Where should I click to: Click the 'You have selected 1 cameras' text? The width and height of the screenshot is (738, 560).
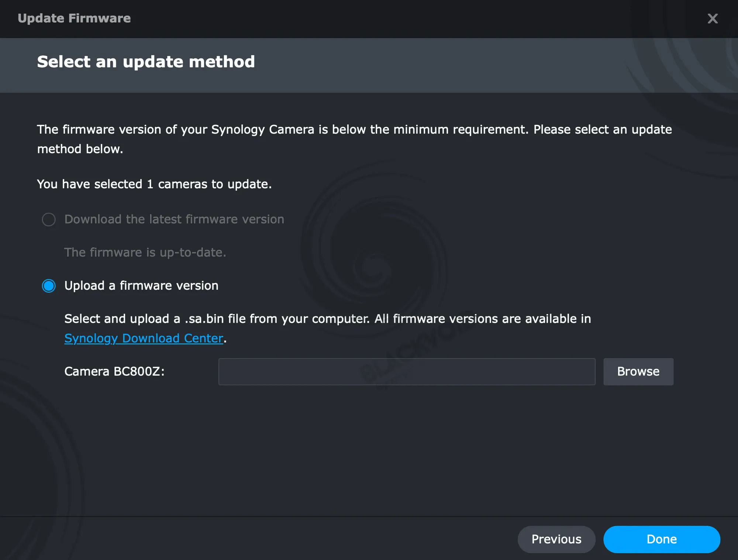[154, 184]
